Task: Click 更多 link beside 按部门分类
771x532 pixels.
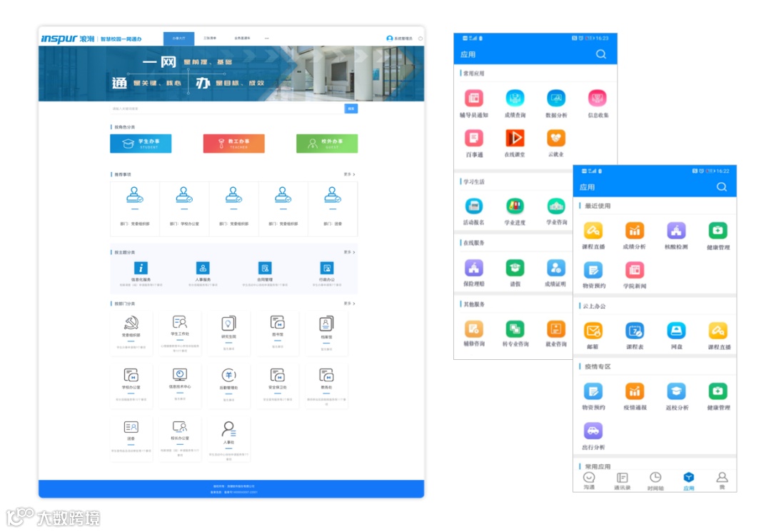Action: click(349, 303)
